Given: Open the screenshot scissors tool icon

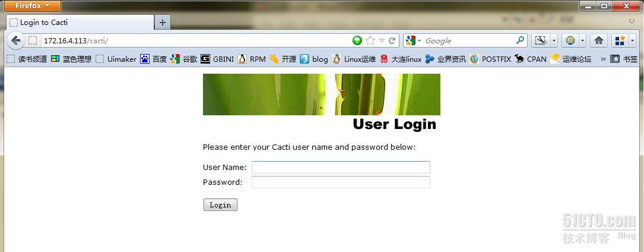Looking at the screenshot, I should (x=541, y=40).
